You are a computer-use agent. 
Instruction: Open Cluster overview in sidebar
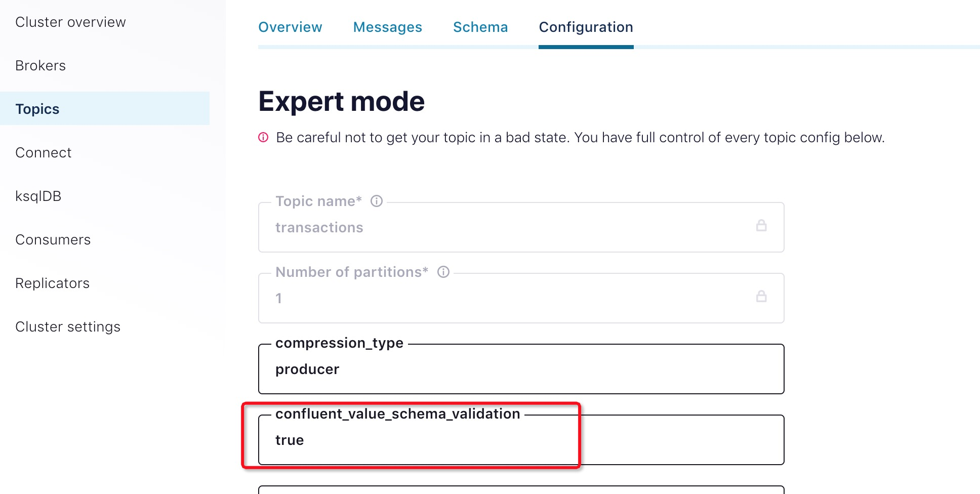pos(70,22)
